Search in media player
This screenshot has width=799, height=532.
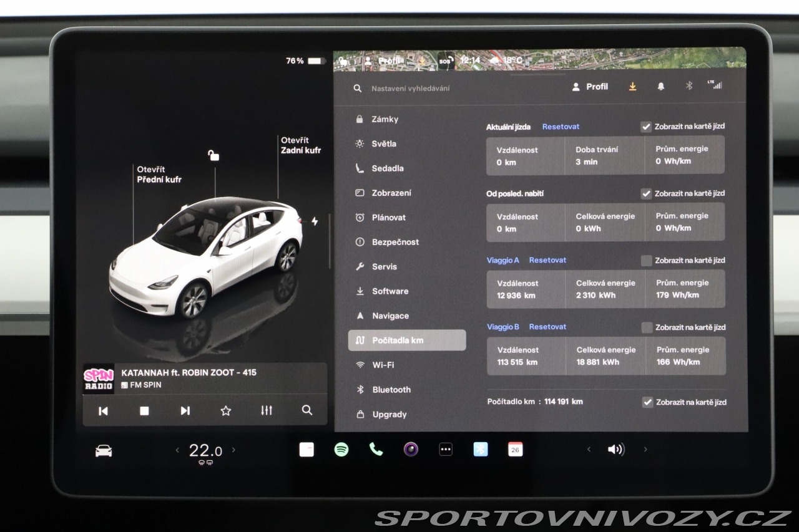(x=307, y=410)
